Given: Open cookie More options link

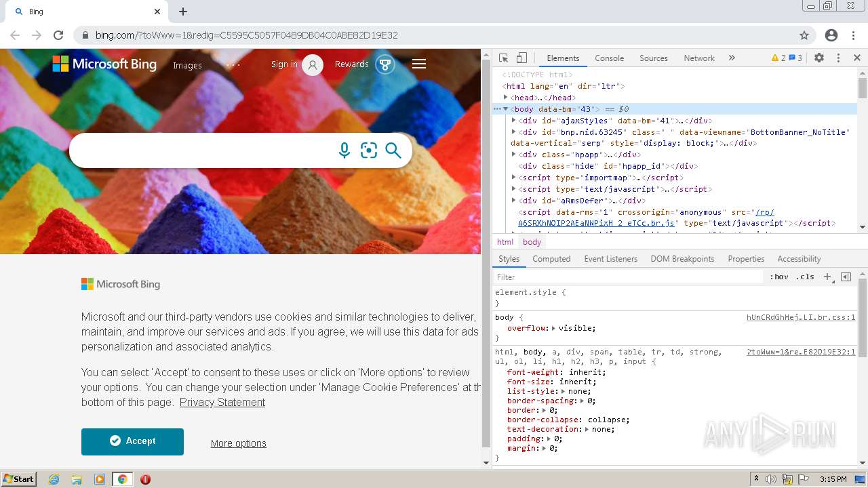Looking at the screenshot, I should pyautogui.click(x=239, y=443).
